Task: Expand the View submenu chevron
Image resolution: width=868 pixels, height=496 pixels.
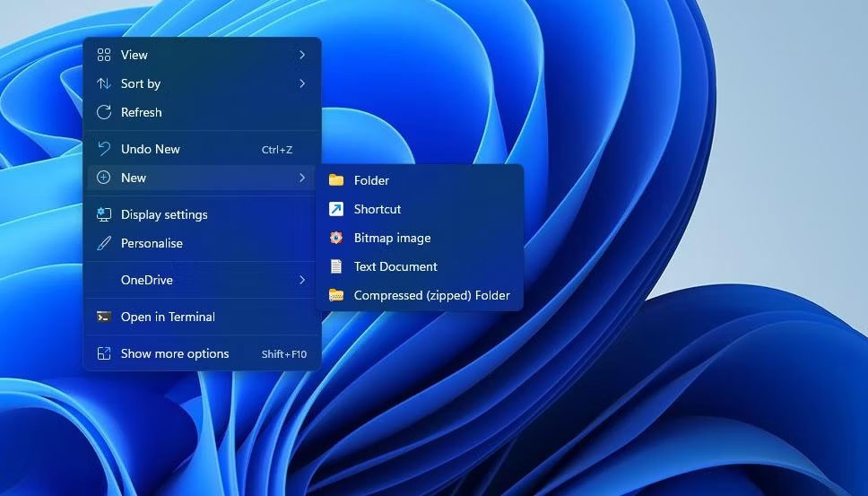Action: (302, 55)
